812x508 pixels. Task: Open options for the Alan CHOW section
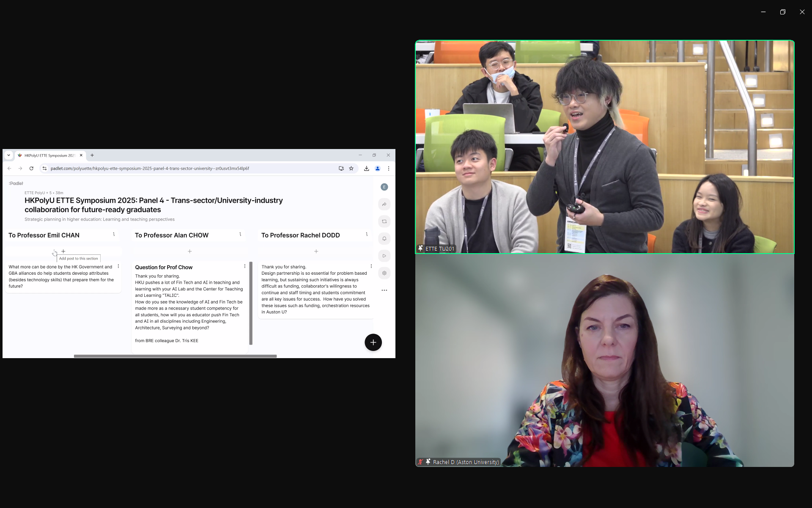coord(240,235)
